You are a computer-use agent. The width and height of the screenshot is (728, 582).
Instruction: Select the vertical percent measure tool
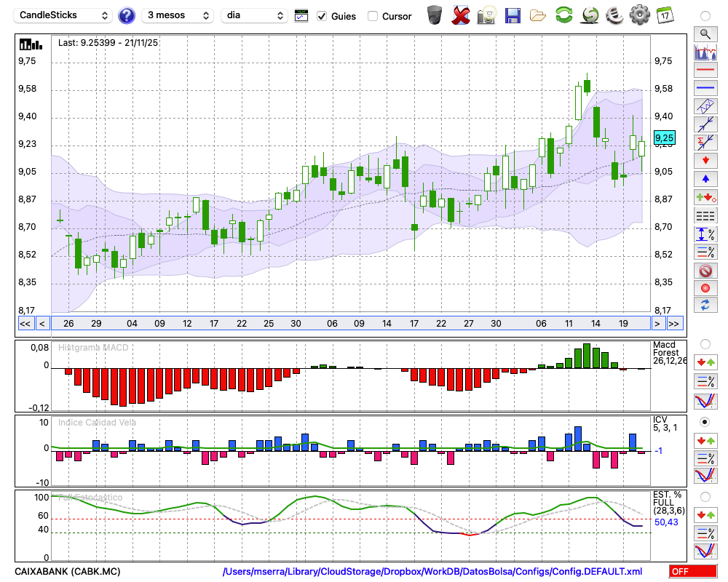click(705, 234)
